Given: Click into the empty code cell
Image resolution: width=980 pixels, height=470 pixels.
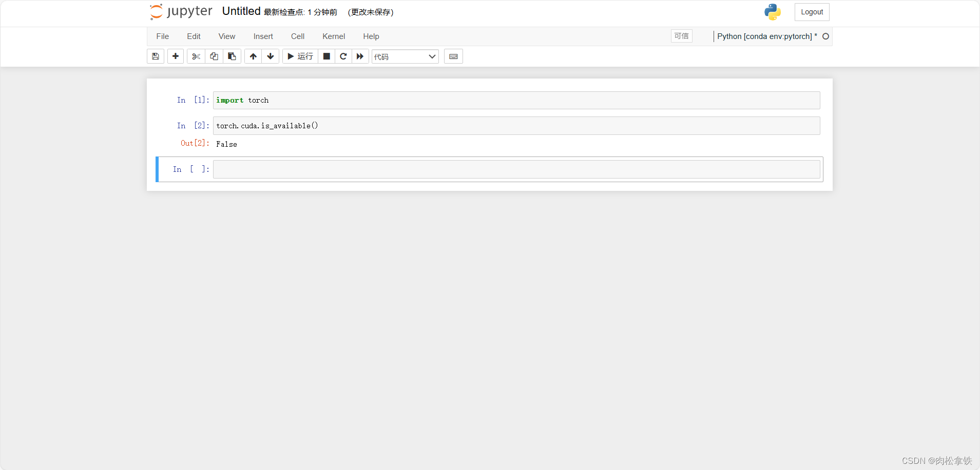Looking at the screenshot, I should (516, 169).
